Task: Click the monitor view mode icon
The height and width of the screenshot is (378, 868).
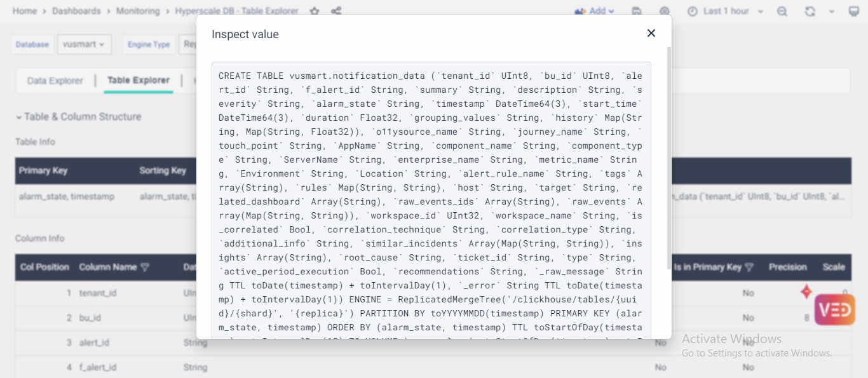Action: 854,11
